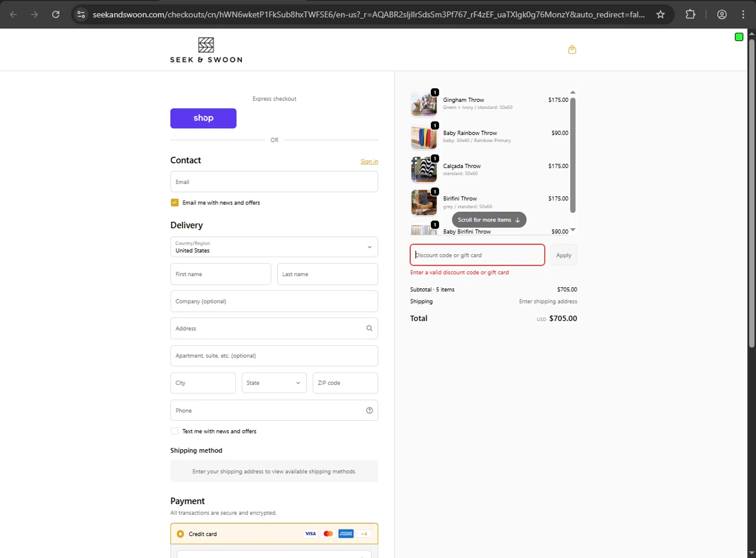Click the Mastercard icon

click(x=328, y=534)
